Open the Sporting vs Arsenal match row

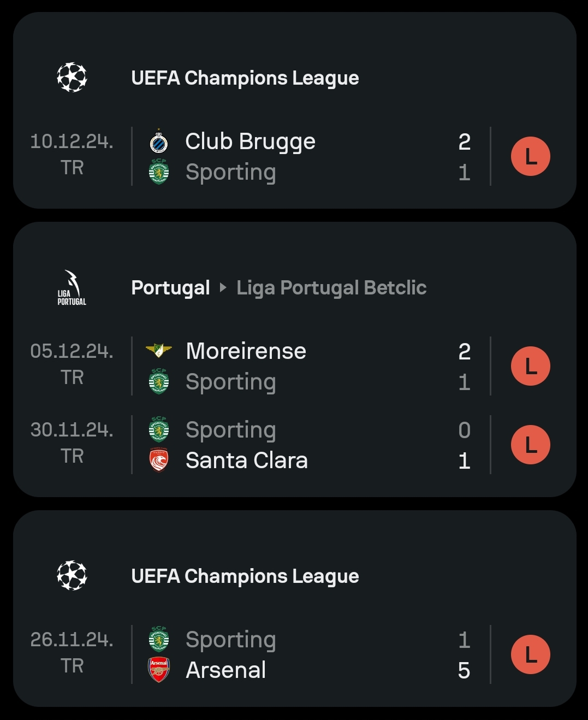295,654
